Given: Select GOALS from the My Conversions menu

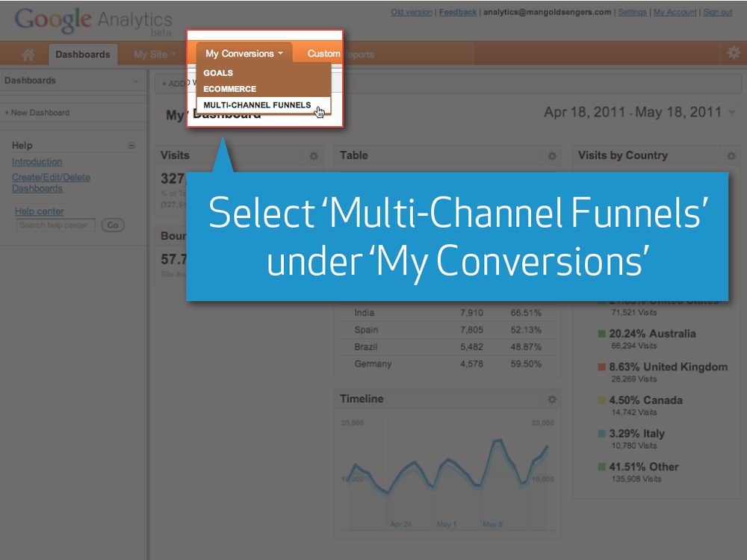Looking at the screenshot, I should click(x=218, y=72).
